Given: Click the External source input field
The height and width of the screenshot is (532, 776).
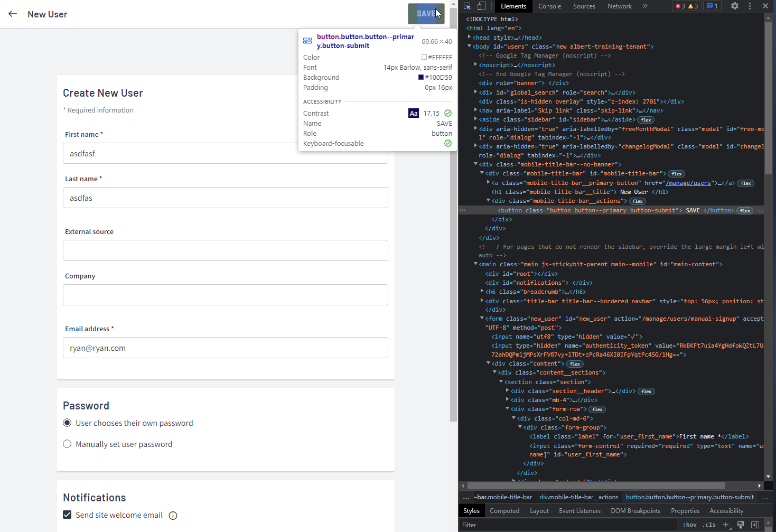Looking at the screenshot, I should pos(226,250).
